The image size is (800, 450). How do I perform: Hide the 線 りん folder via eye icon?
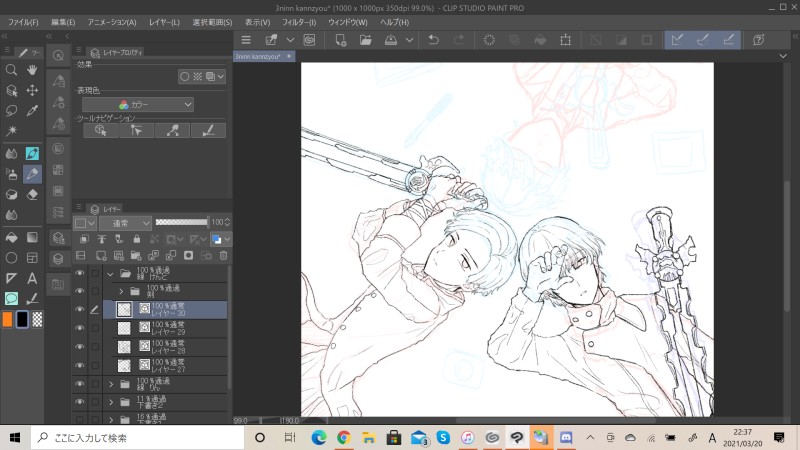80,384
